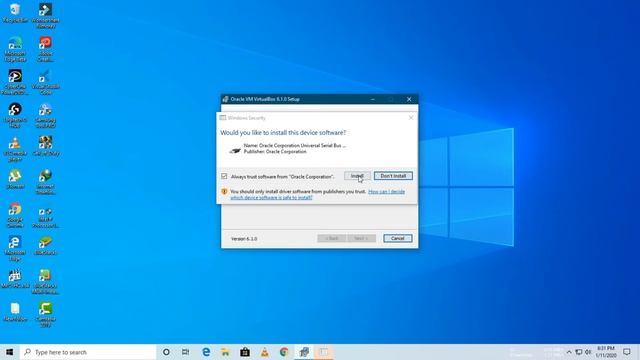The width and height of the screenshot is (640, 360).
Task: Open the Action Center notifications icon
Action: click(627, 352)
